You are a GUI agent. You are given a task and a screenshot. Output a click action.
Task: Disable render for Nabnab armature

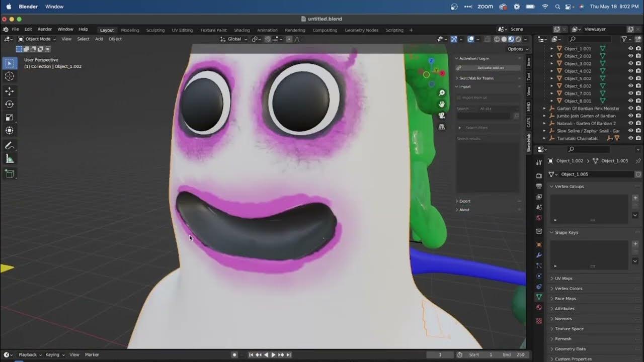[x=638, y=123]
